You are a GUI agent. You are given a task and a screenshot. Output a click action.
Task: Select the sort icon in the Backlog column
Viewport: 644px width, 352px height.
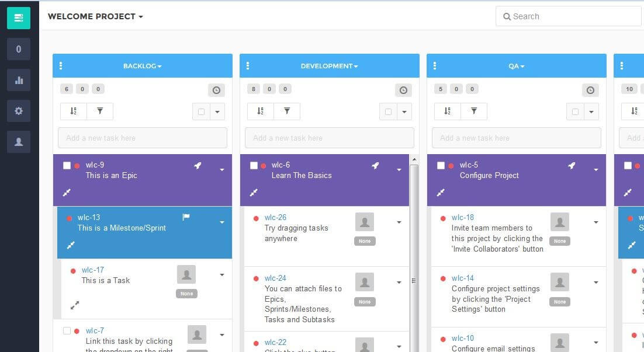[x=72, y=111]
